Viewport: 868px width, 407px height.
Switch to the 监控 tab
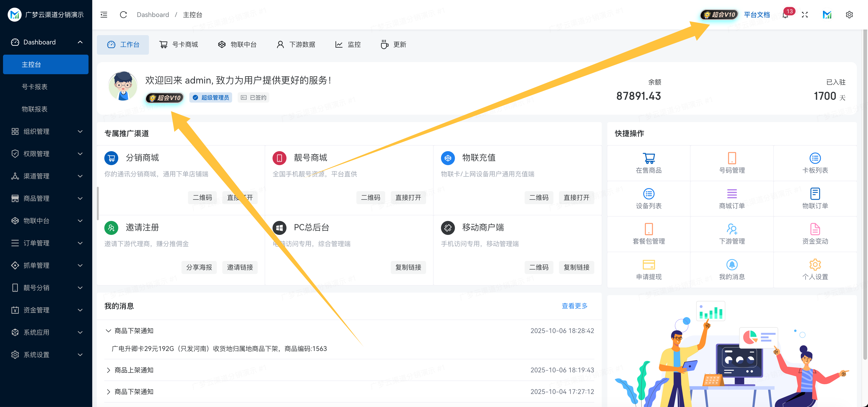click(x=348, y=44)
